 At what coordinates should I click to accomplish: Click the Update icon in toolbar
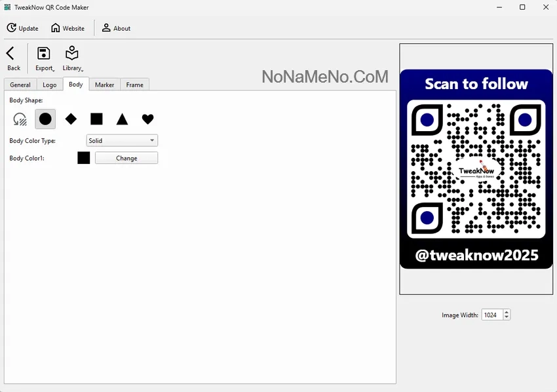12,28
